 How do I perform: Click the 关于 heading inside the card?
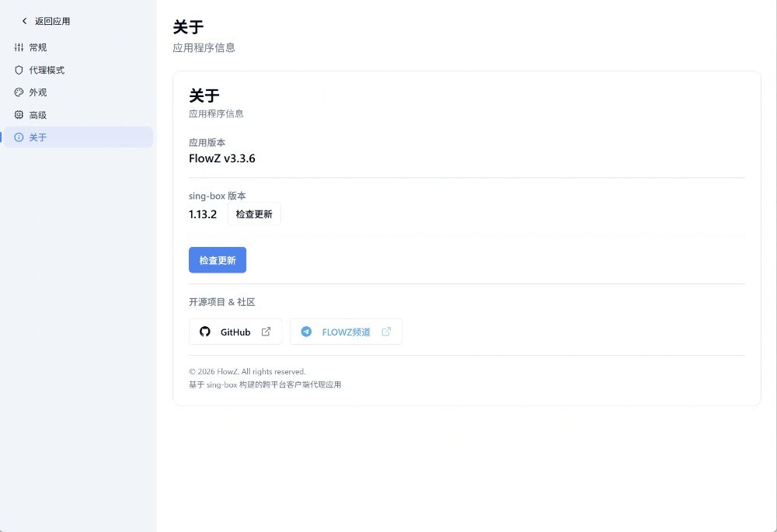click(204, 95)
